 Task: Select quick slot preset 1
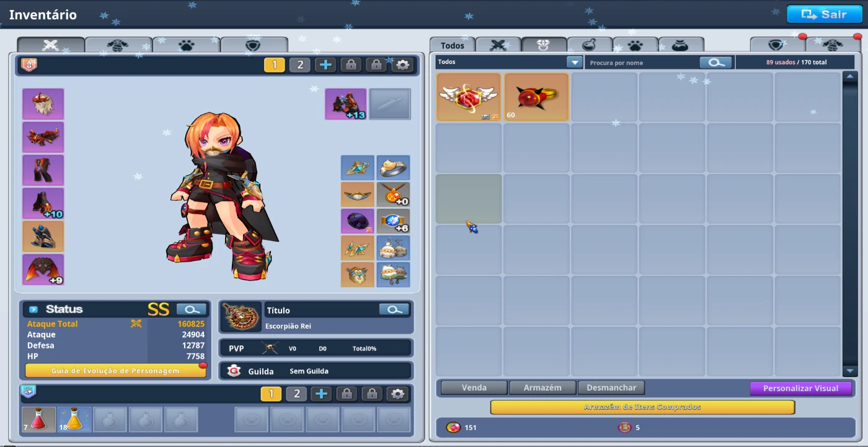click(271, 394)
